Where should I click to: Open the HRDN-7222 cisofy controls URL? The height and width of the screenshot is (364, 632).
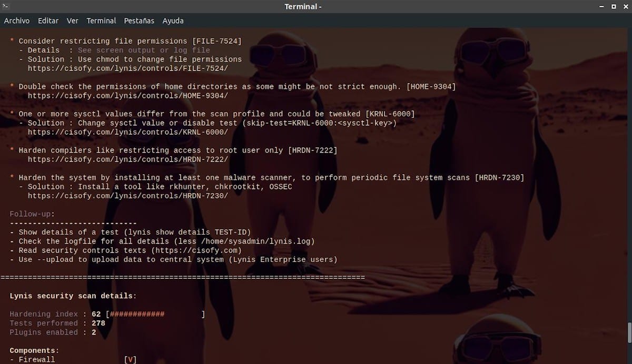(128, 159)
